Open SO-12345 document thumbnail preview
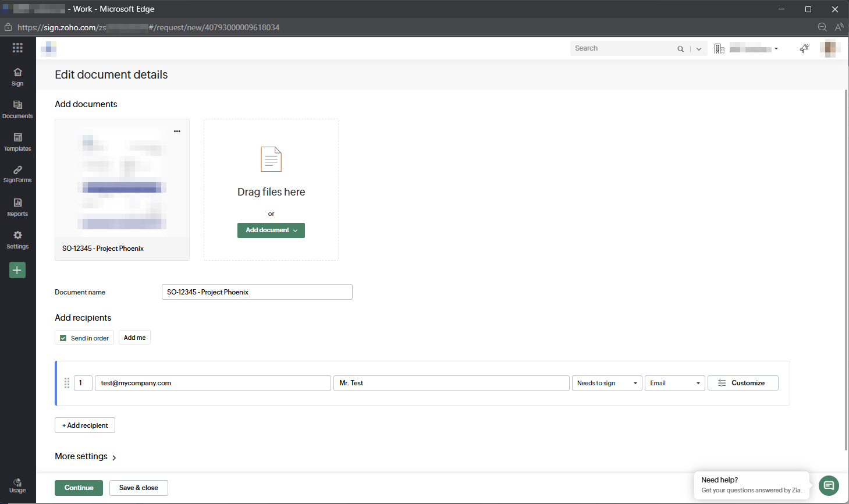The width and height of the screenshot is (849, 504). tap(122, 179)
